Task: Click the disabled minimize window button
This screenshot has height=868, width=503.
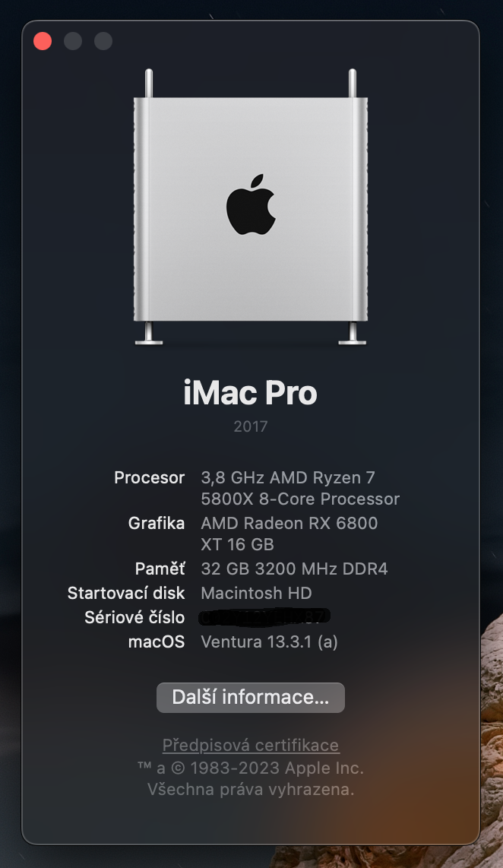Action: click(73, 41)
